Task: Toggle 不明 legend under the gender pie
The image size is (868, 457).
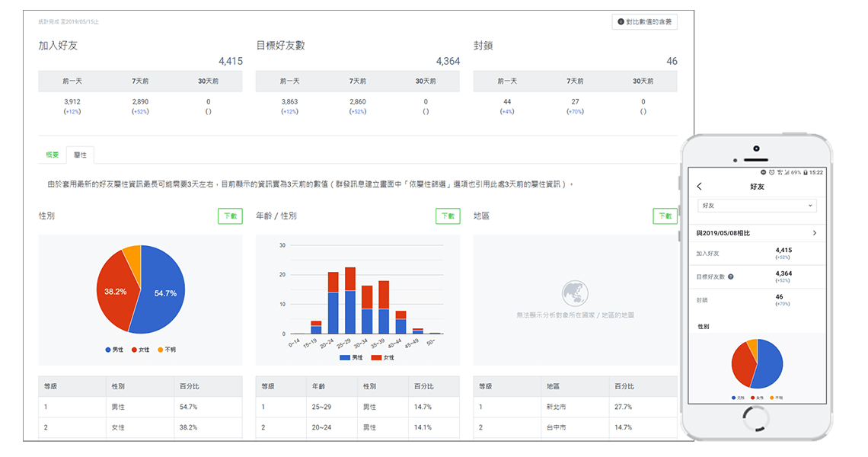Action: [x=167, y=350]
